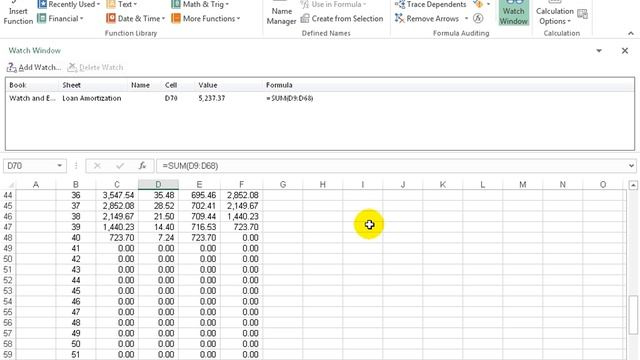Click Delete Watch
Screen dimensions: 640x360
96,67
